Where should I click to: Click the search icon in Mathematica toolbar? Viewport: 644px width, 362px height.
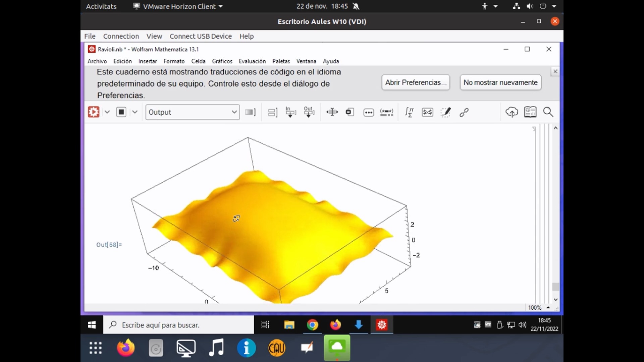(548, 112)
